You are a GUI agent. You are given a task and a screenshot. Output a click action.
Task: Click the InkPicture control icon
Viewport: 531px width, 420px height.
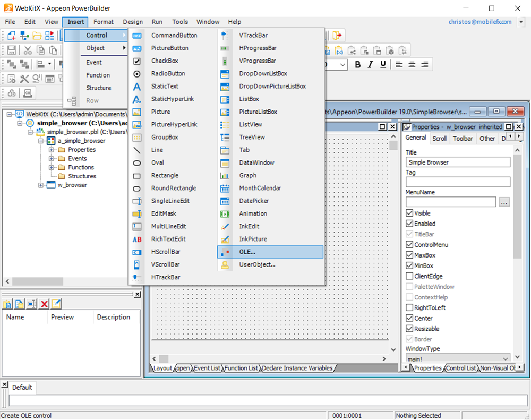click(x=225, y=239)
